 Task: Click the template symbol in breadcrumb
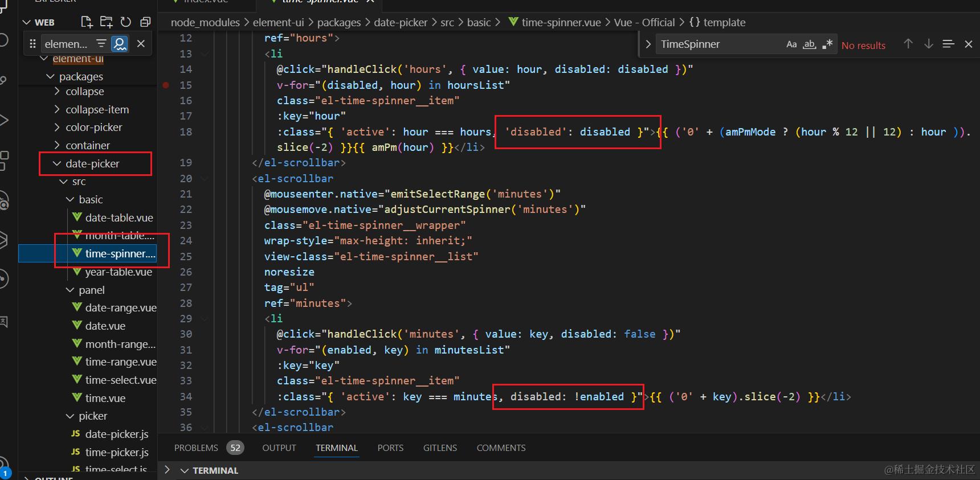(724, 22)
